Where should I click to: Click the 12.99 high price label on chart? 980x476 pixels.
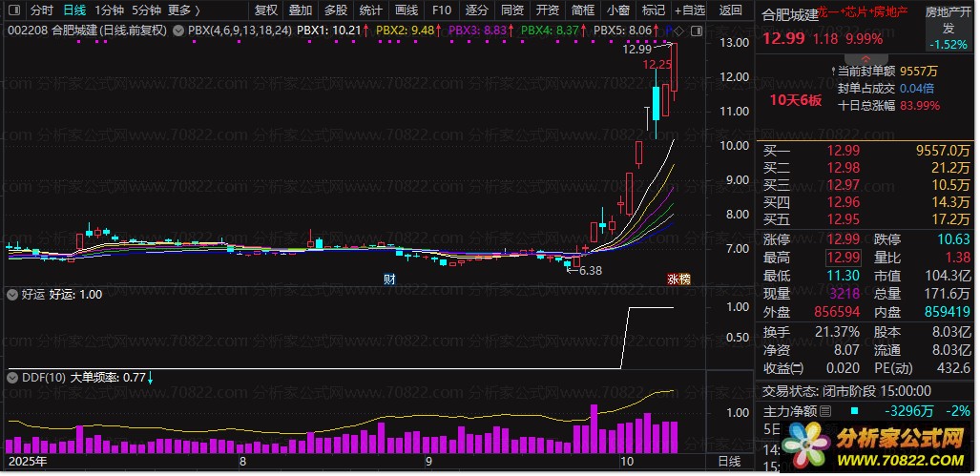pyautogui.click(x=637, y=50)
